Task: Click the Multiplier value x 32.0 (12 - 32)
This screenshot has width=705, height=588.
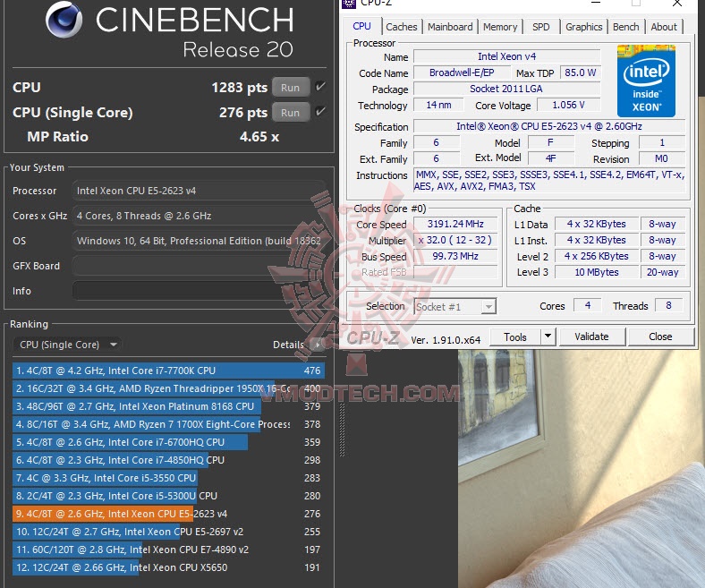Action: pyautogui.click(x=455, y=240)
